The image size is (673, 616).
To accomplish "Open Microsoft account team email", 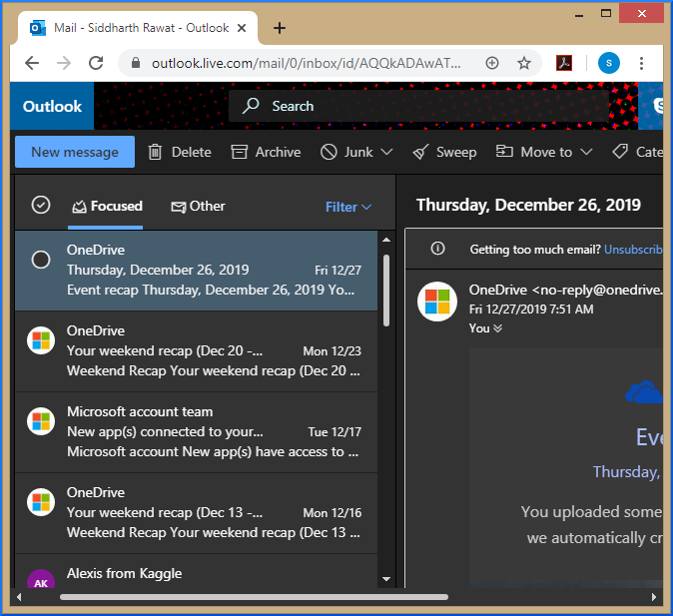I will coord(196,432).
